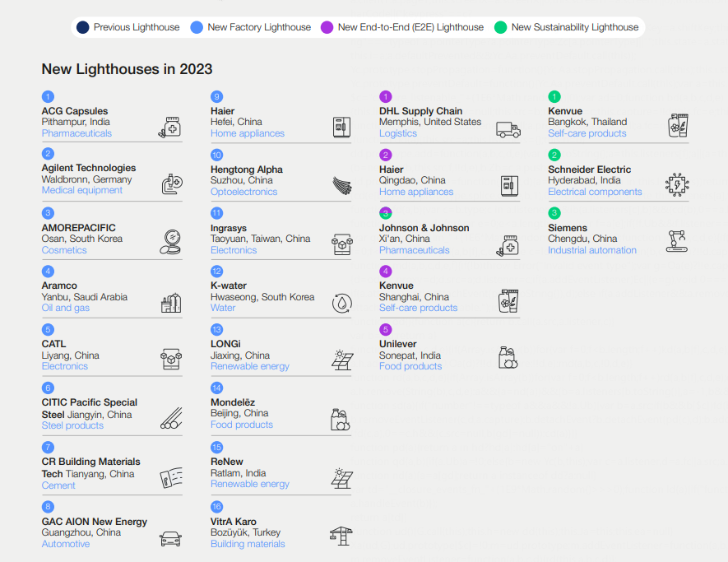Click the 'Taoyuan, Taiwan, China' location text
Screen dimensions: 728x562
point(261,239)
